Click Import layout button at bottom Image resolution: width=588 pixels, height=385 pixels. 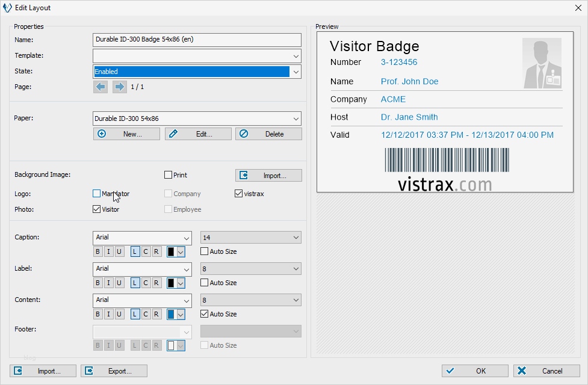coord(43,371)
